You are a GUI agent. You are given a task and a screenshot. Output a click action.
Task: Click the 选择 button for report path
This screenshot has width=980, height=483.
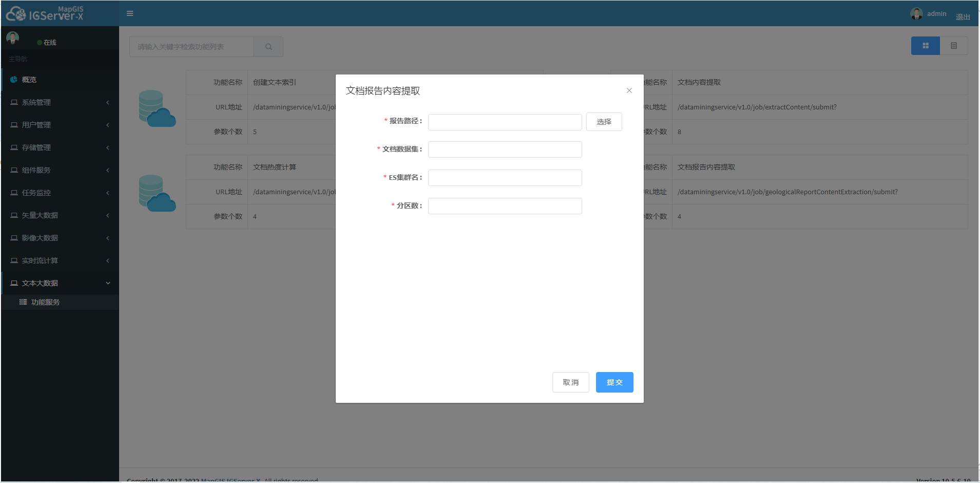tap(604, 122)
